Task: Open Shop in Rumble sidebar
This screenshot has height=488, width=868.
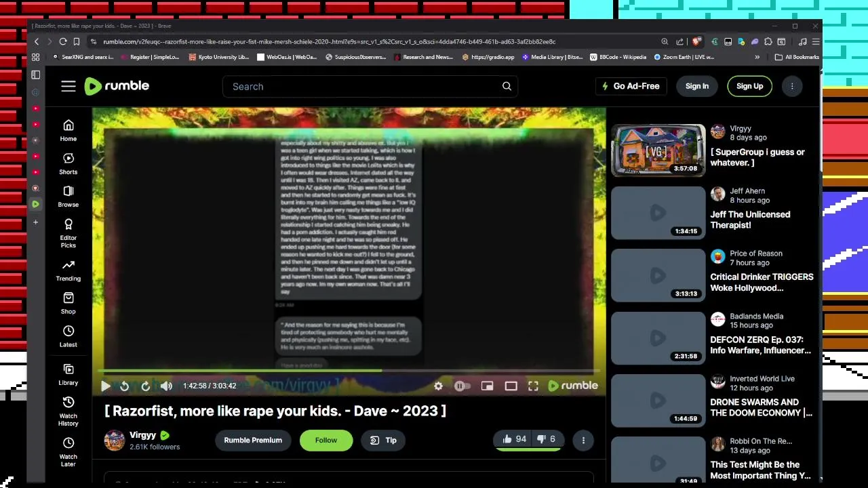Action: click(x=68, y=303)
